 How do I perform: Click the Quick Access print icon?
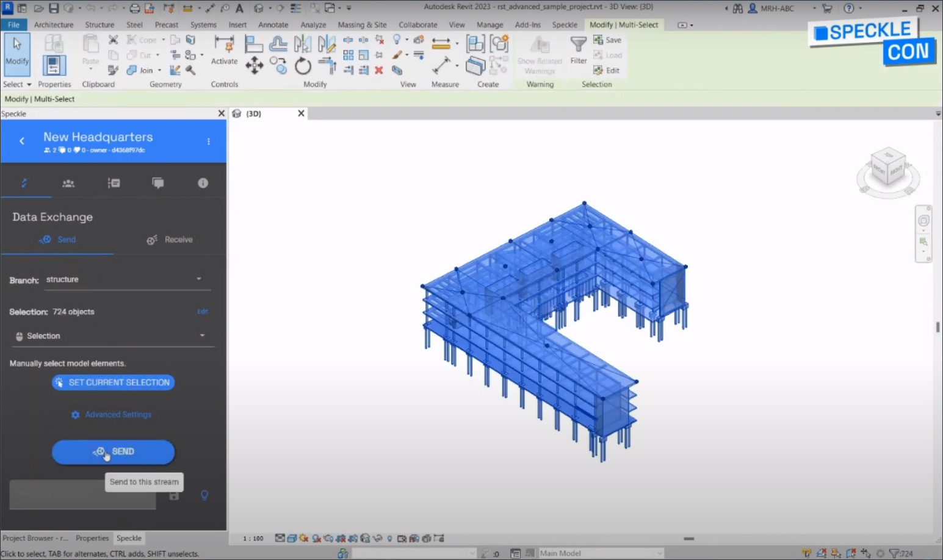(134, 9)
